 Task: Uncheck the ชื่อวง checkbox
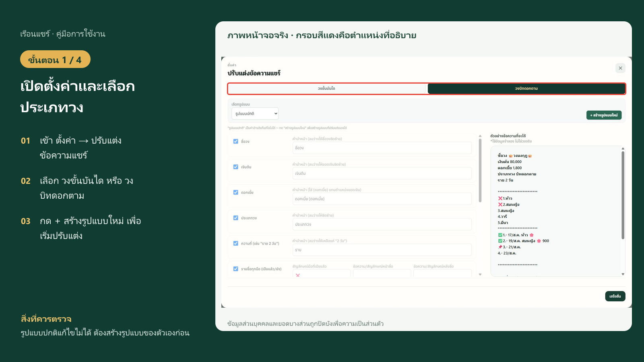coord(236,141)
